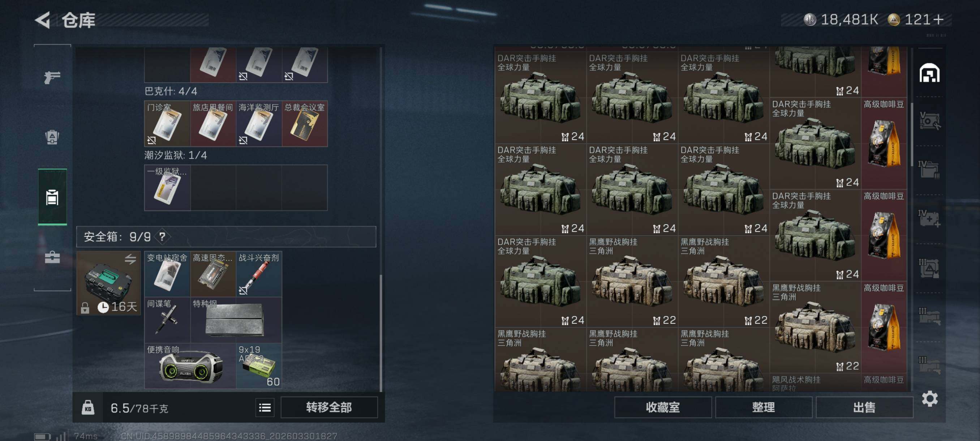Select the 便携音响 portable speaker item
980x441 pixels.
click(x=190, y=366)
